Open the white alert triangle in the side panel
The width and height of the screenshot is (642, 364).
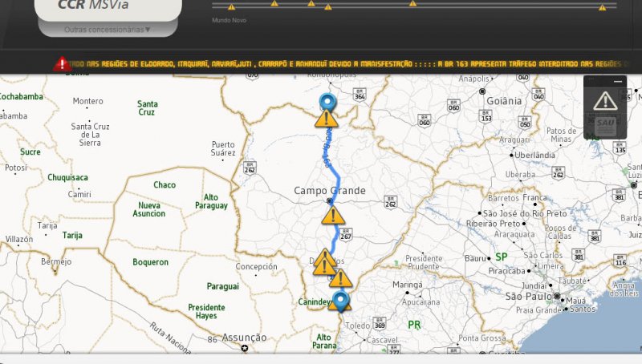[605, 101]
